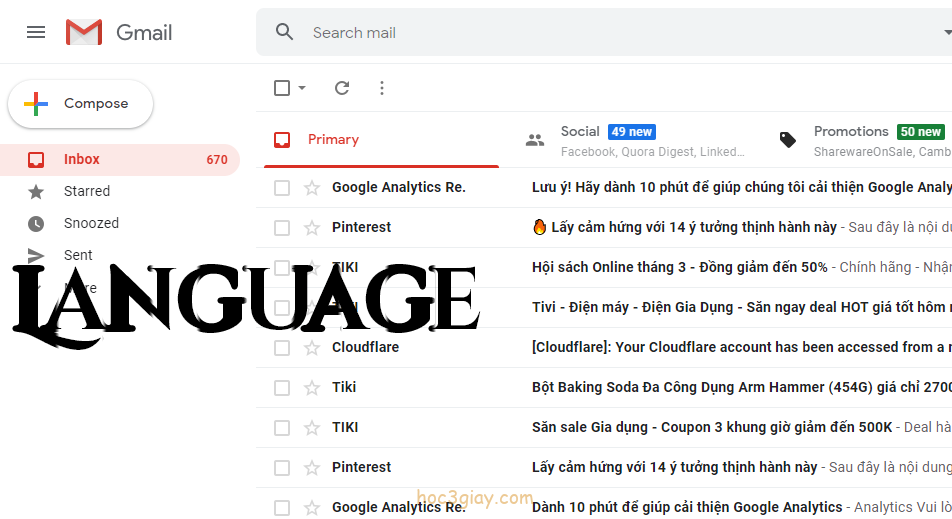Open the main menu hamburger icon

pyautogui.click(x=36, y=32)
